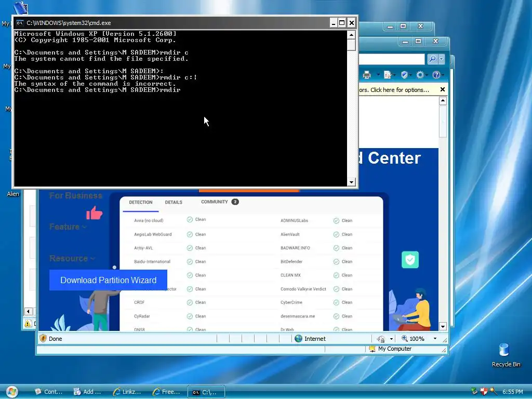Viewport: 532px width, 399px height.
Task: Close the browser information bar
Action: pos(443,89)
